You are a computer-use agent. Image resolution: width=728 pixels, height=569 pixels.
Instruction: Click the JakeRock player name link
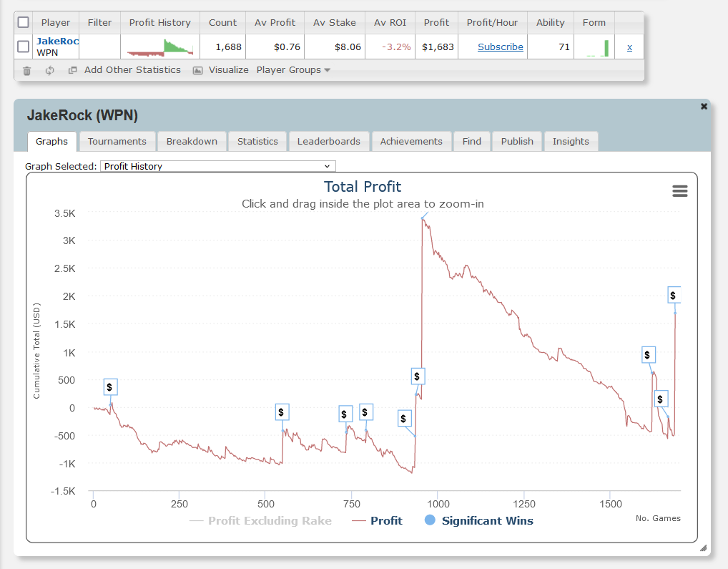57,42
